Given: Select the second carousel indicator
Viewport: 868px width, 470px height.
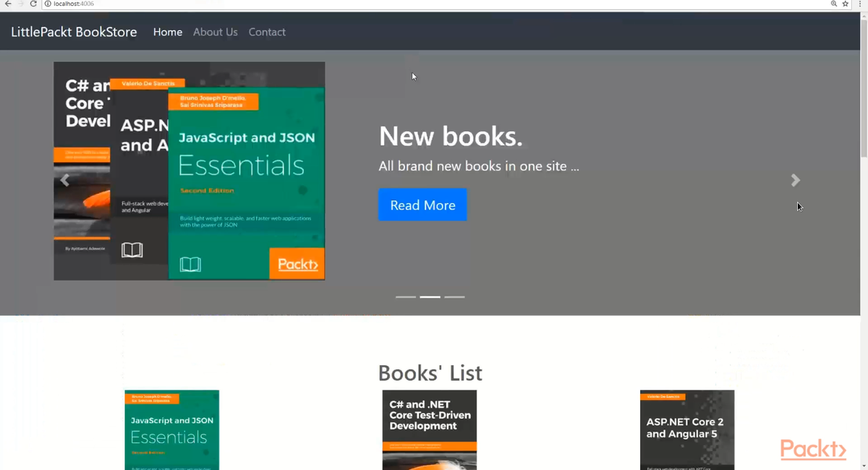Looking at the screenshot, I should (430, 297).
